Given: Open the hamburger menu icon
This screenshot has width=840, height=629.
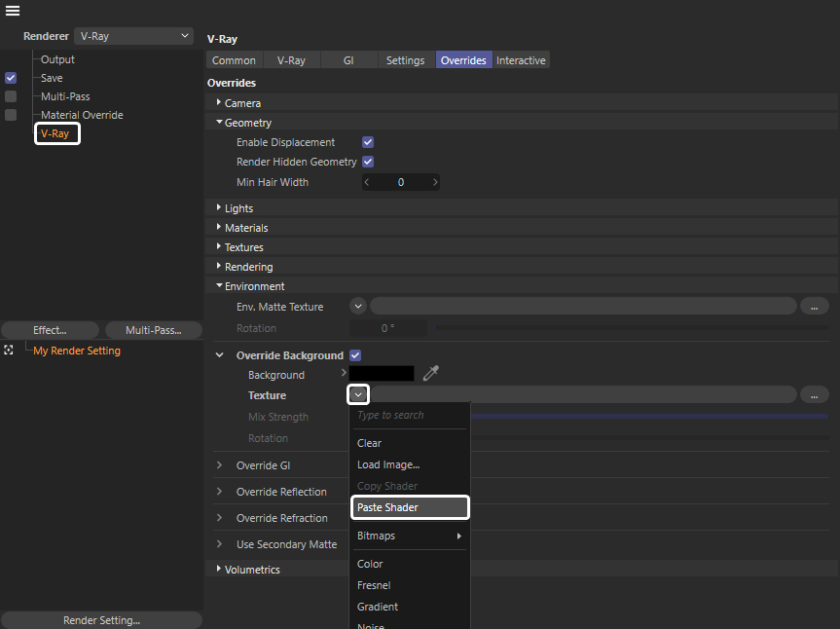Looking at the screenshot, I should (x=13, y=11).
